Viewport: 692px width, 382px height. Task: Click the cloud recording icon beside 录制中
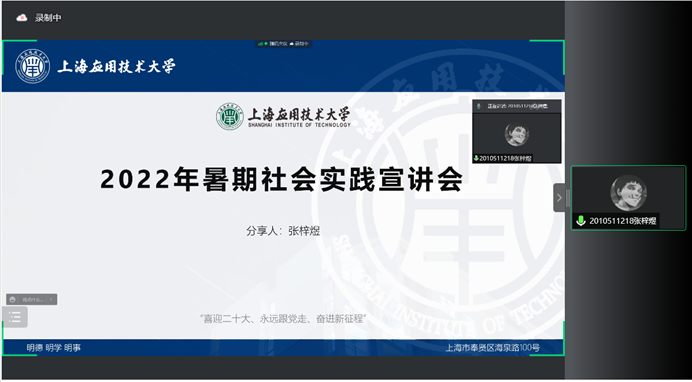[x=22, y=18]
